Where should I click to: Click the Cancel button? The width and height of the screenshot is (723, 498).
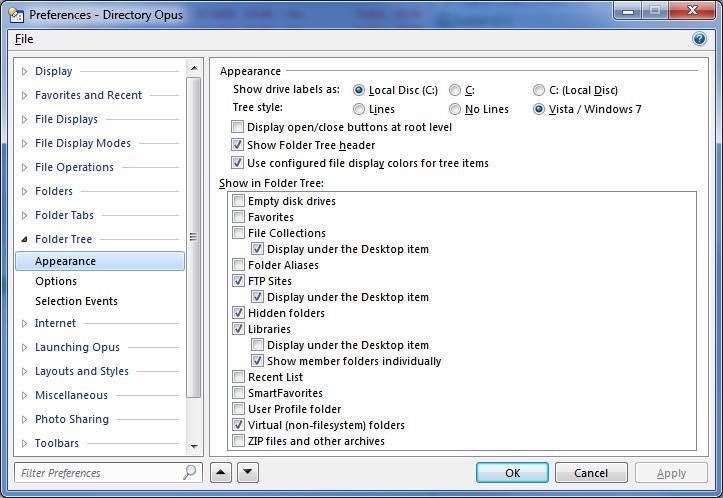point(591,473)
